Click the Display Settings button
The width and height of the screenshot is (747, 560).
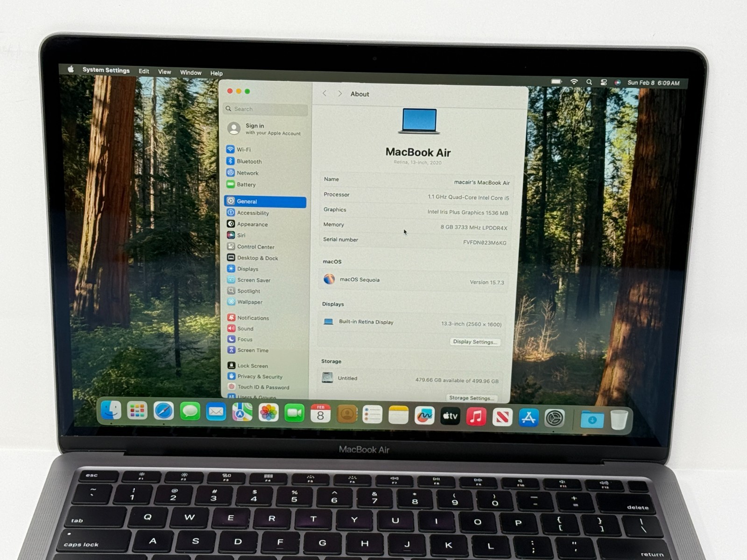coord(475,342)
